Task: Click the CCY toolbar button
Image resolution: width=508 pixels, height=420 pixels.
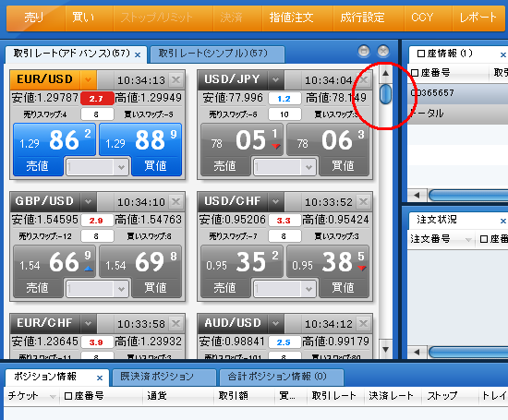Action: 428,18
